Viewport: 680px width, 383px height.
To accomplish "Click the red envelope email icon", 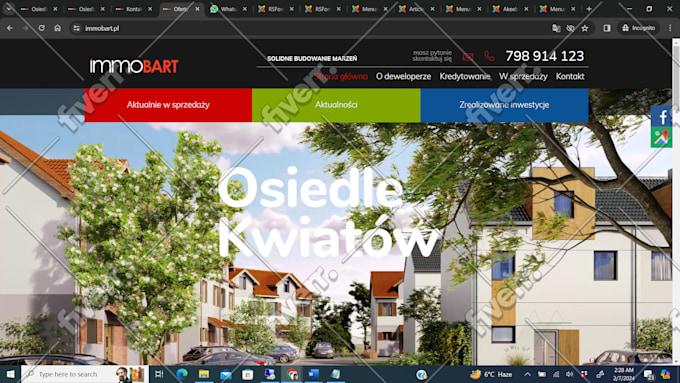I will 468,57.
